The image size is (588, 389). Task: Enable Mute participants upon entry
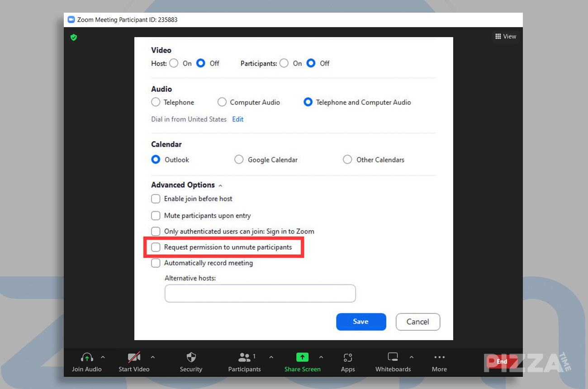[156, 215]
